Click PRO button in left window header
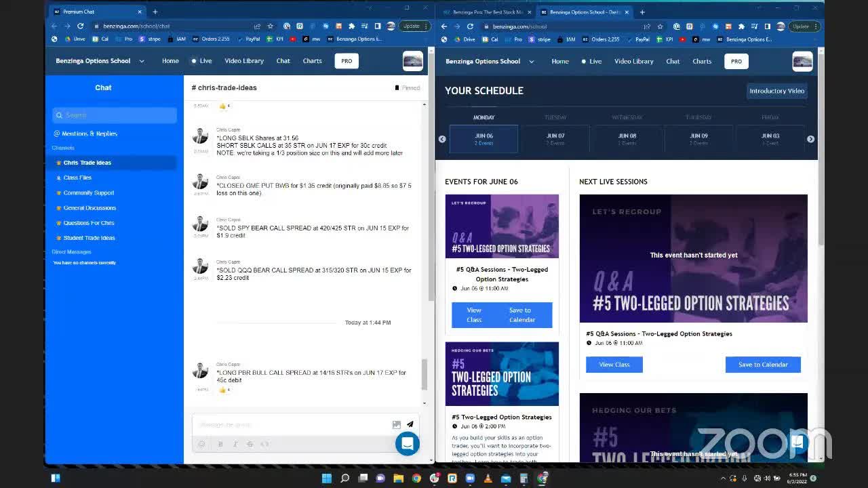This screenshot has width=868, height=488. coord(347,61)
